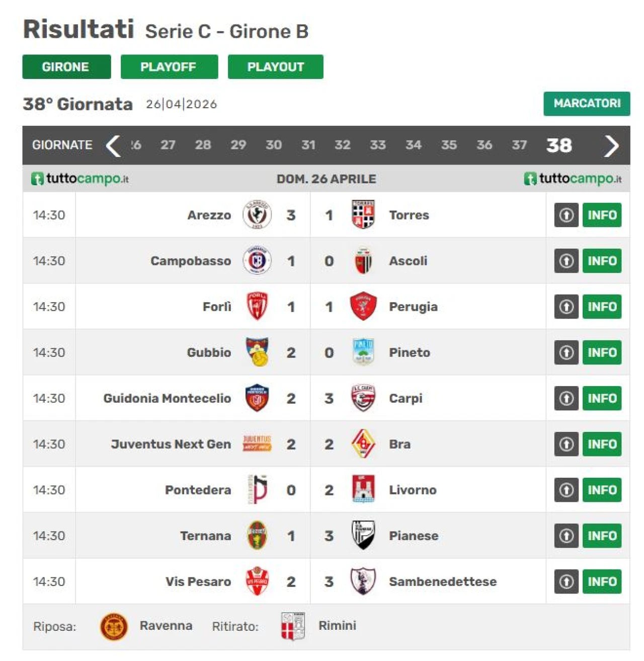The height and width of the screenshot is (661, 644).
Task: Click the Sambenedettese team crest
Action: pos(363,581)
